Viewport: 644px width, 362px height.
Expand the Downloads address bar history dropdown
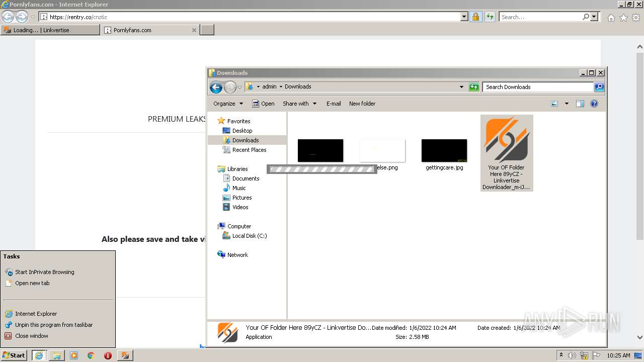tap(461, 87)
